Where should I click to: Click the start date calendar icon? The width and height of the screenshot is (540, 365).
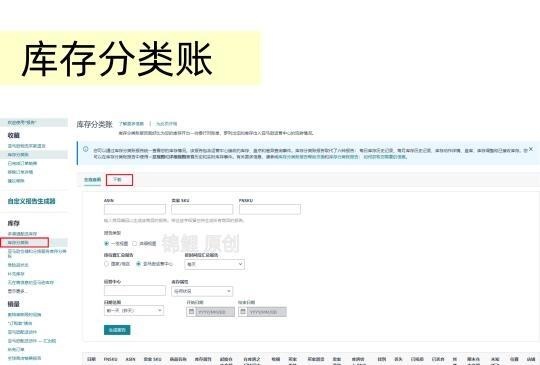191,312
